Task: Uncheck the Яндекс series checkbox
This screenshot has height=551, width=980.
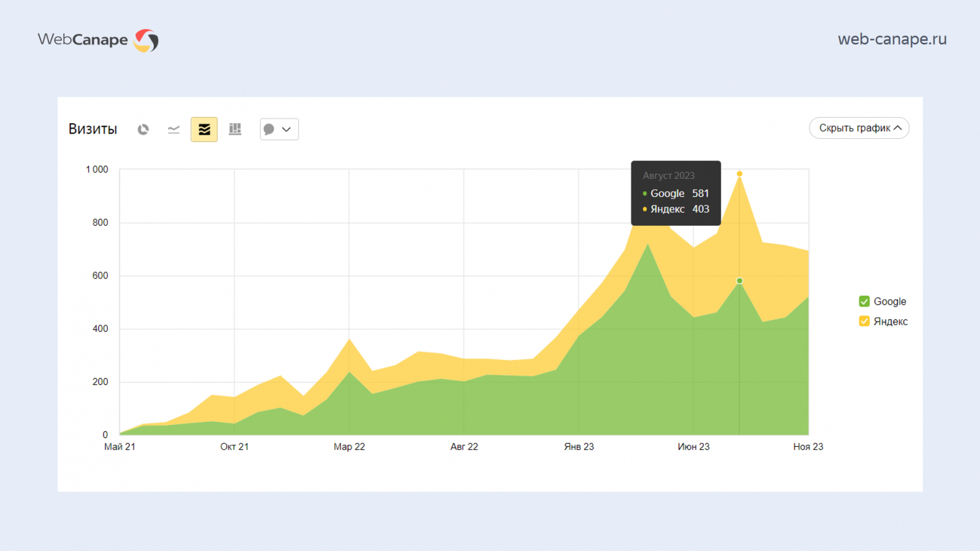Action: click(x=864, y=321)
